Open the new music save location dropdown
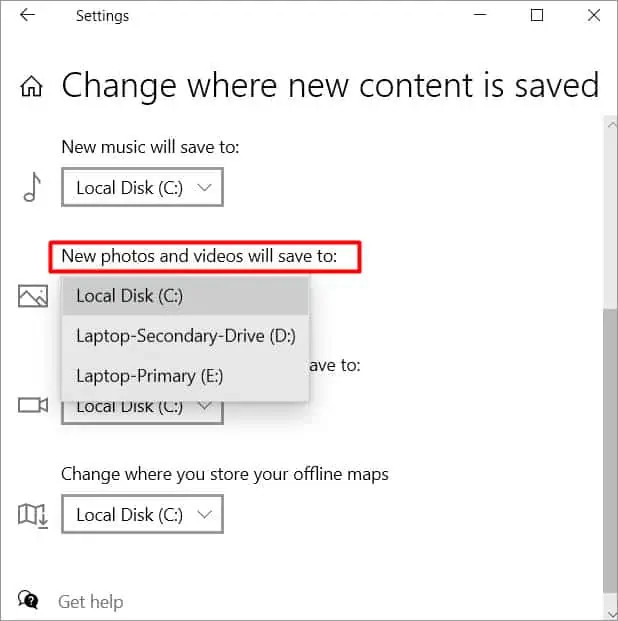This screenshot has width=618, height=621. [143, 187]
